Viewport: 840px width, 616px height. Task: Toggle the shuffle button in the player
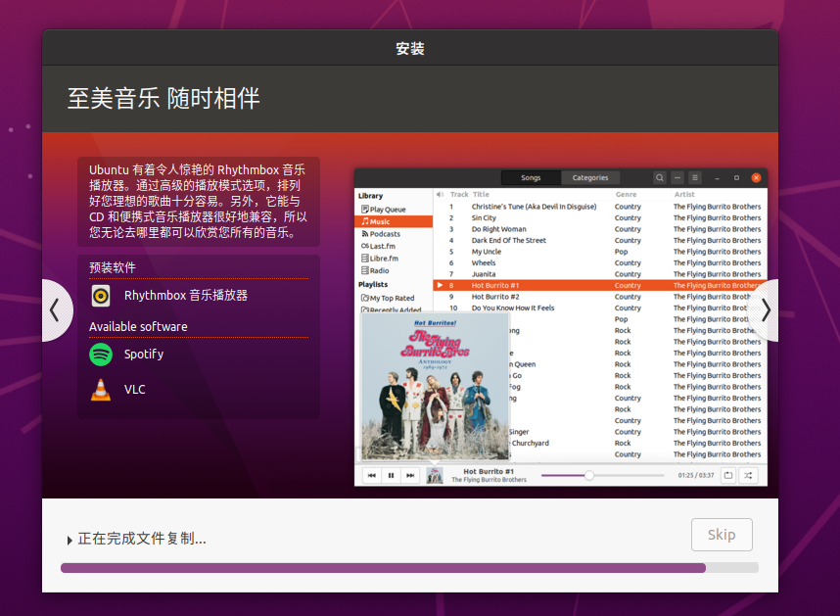(748, 476)
